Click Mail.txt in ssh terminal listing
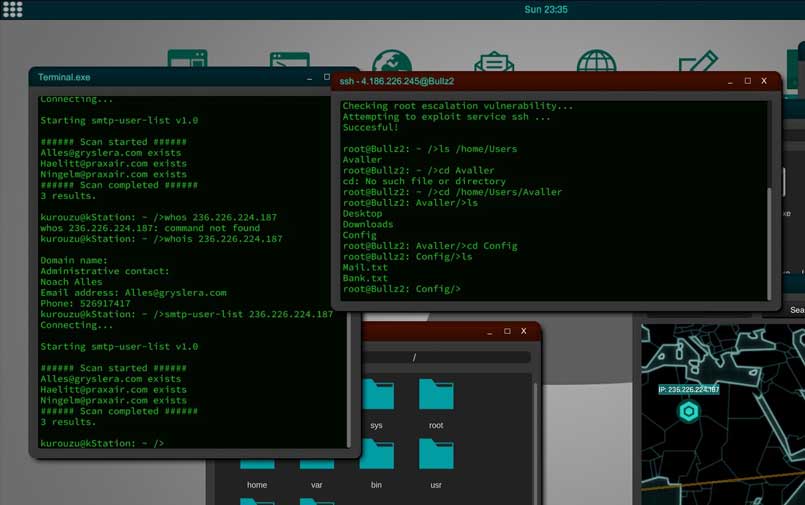 (365, 267)
